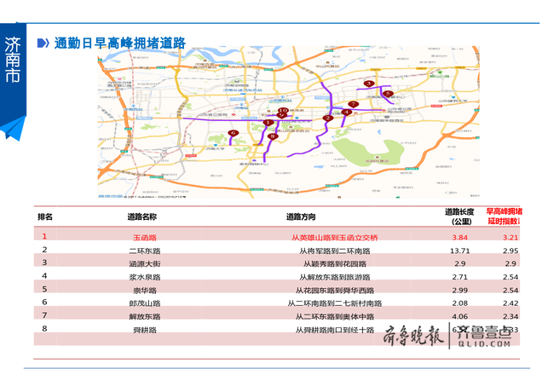Image resolution: width=554 pixels, height=392 pixels.
Task: Click map marker number 4
Action: (347, 112)
